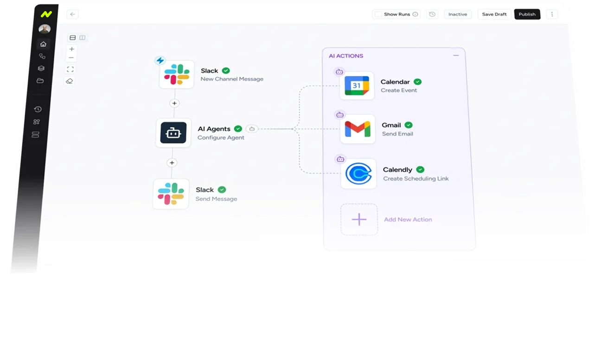Click the zoom in plus control
Viewport: 601px width, 364px height.
point(71,49)
